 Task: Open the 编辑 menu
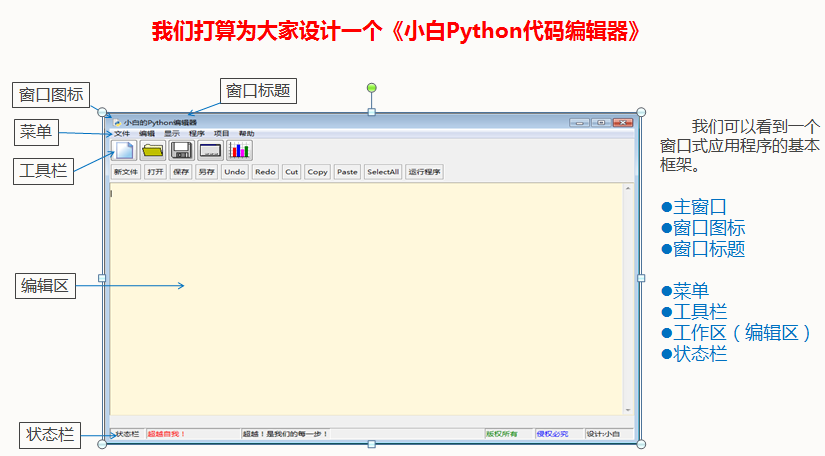pyautogui.click(x=147, y=134)
